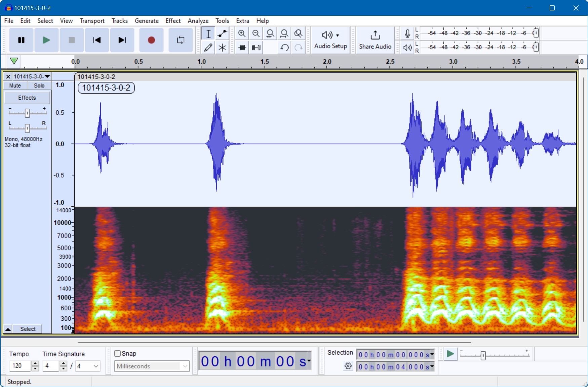Viewport: 588px width, 387px height.
Task: Select the Multi-tool asterisk icon
Action: click(222, 47)
